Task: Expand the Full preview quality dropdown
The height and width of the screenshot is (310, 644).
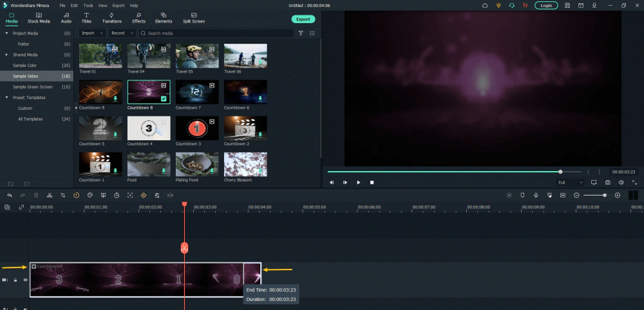Action: pos(570,183)
